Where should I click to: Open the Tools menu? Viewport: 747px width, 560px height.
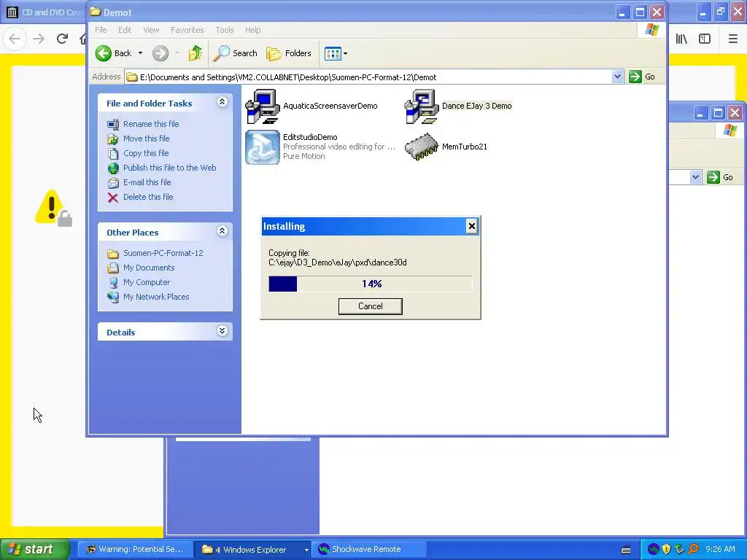point(225,30)
